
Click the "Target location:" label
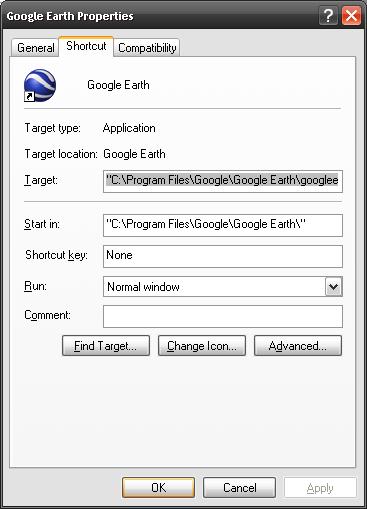click(61, 154)
